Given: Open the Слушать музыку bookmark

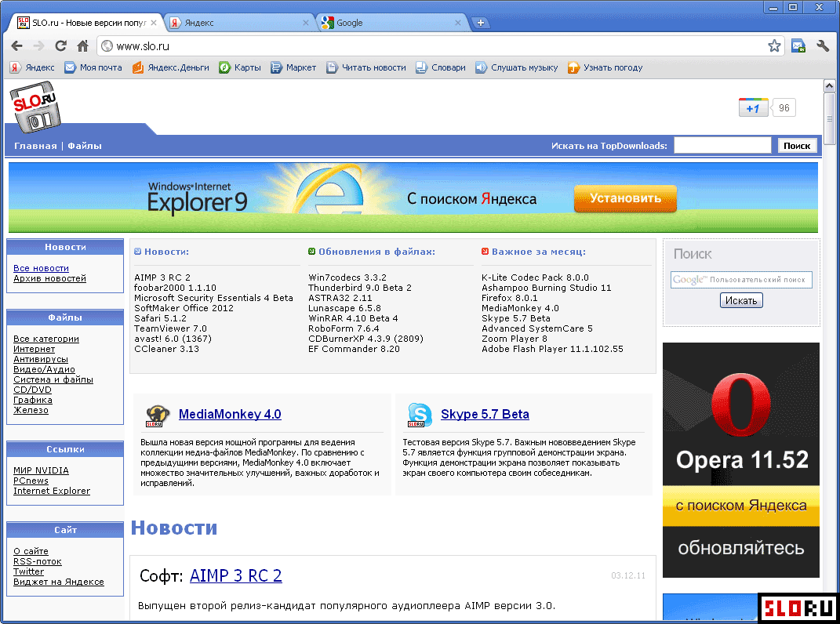Looking at the screenshot, I should pyautogui.click(x=516, y=67).
